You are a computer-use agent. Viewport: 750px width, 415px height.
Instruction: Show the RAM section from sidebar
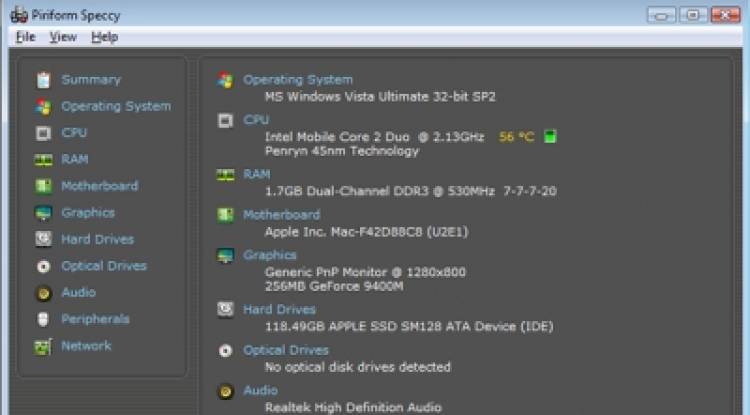pyautogui.click(x=75, y=159)
